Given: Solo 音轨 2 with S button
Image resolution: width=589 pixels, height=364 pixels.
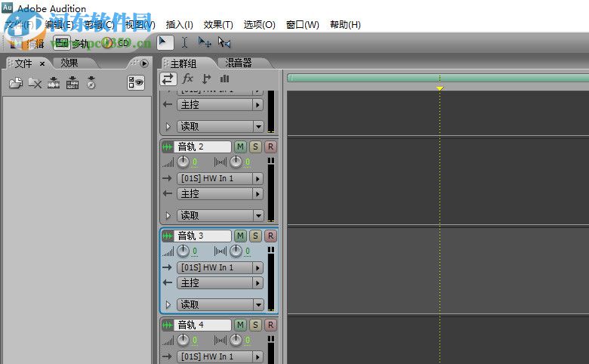Looking at the screenshot, I should point(255,147).
